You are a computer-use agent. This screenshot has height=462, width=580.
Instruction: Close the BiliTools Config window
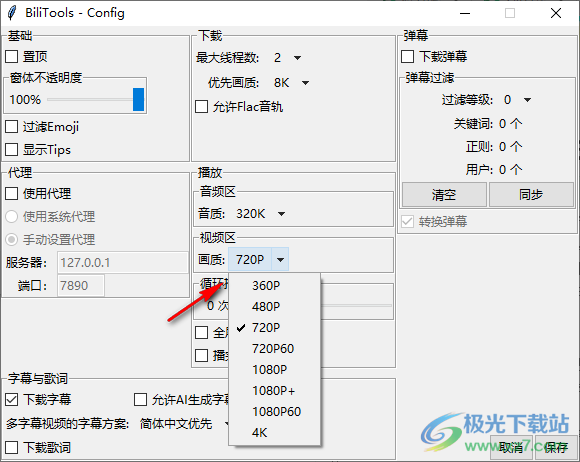(556, 13)
